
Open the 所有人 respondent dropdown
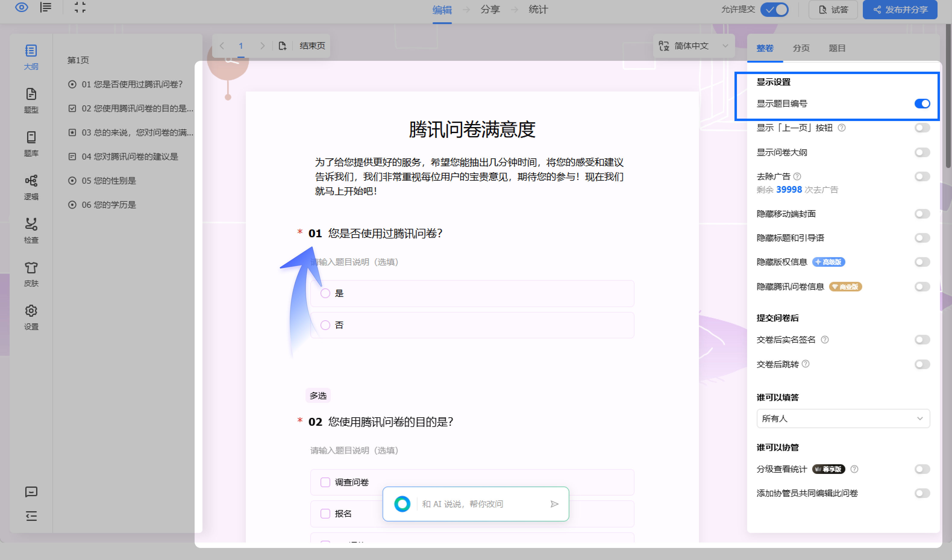pyautogui.click(x=843, y=418)
